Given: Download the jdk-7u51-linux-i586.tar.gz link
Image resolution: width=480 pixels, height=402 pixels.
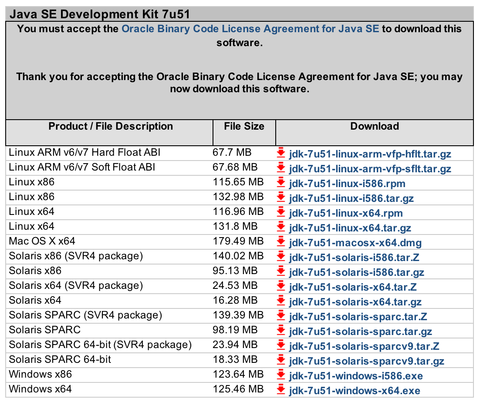Looking at the screenshot, I should tap(351, 199).
